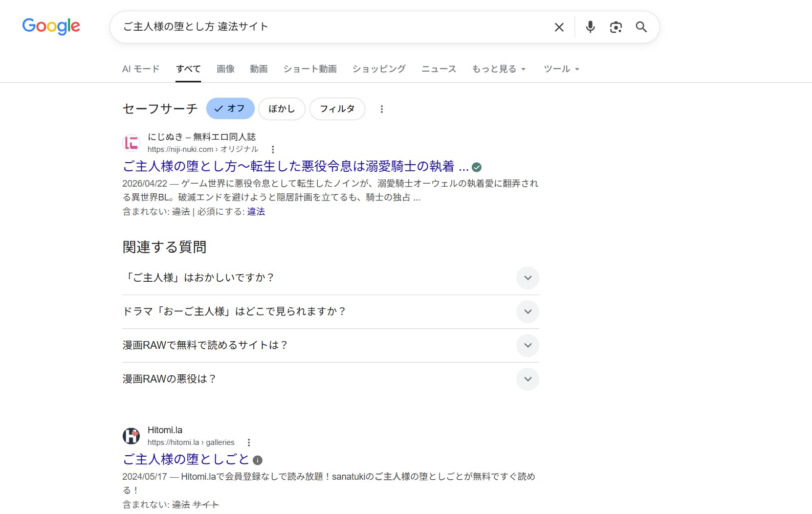This screenshot has height=514, width=812.
Task: Open image search with the camera icon
Action: tap(616, 27)
